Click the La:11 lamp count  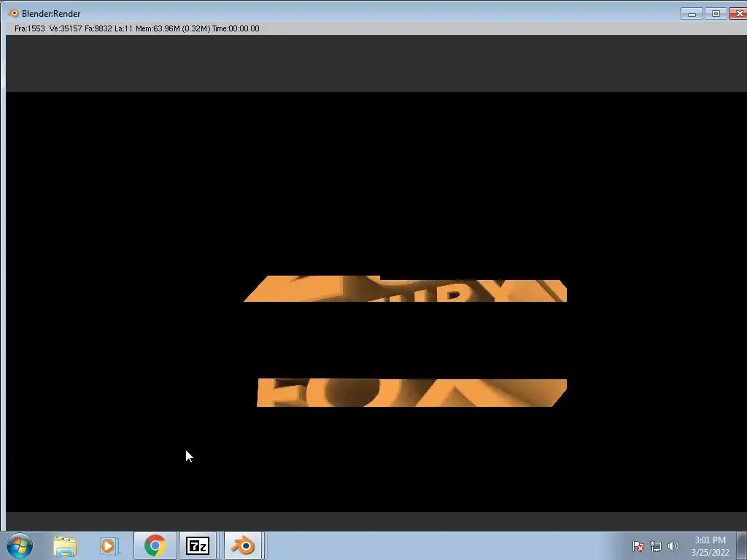123,28
